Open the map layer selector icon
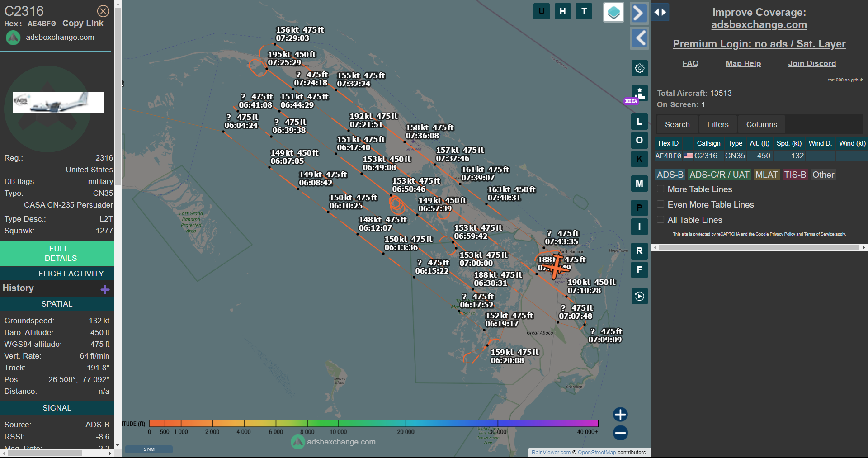This screenshot has height=458, width=868. coord(613,12)
